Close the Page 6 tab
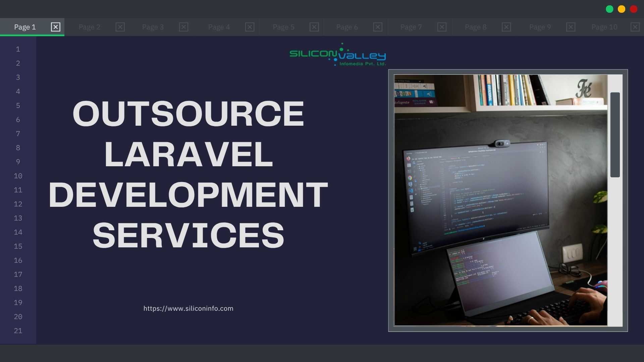Screen dimensions: 644x362 pyautogui.click(x=378, y=27)
